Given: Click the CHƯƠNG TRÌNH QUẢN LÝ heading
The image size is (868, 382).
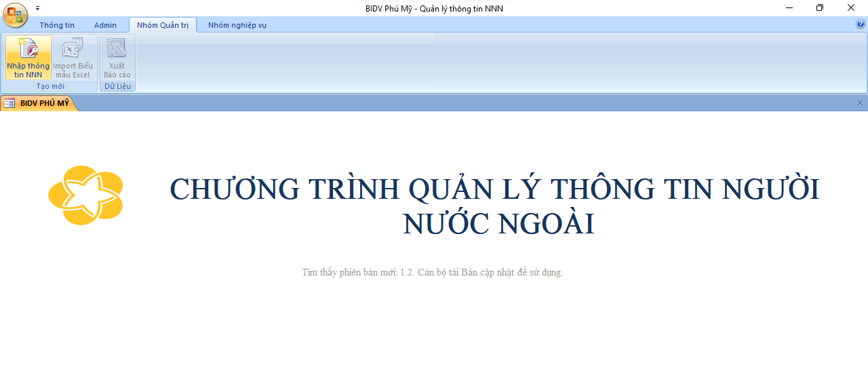Looking at the screenshot, I should pyautogui.click(x=495, y=206).
